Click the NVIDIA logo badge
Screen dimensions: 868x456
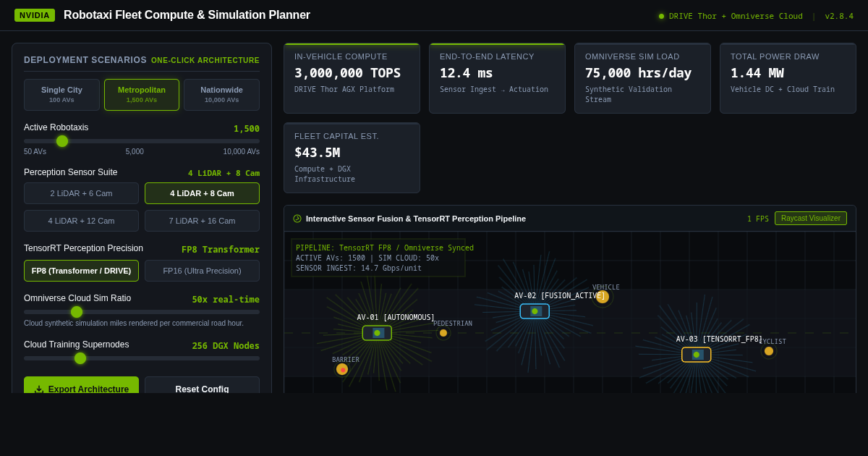35,15
